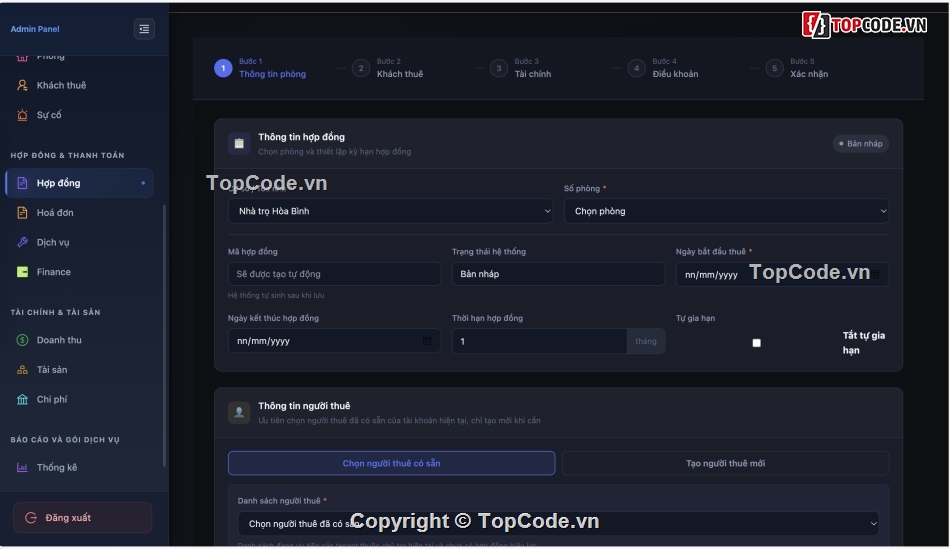Click the Hoá đơn invoice icon
The image size is (950, 549).
22,213
